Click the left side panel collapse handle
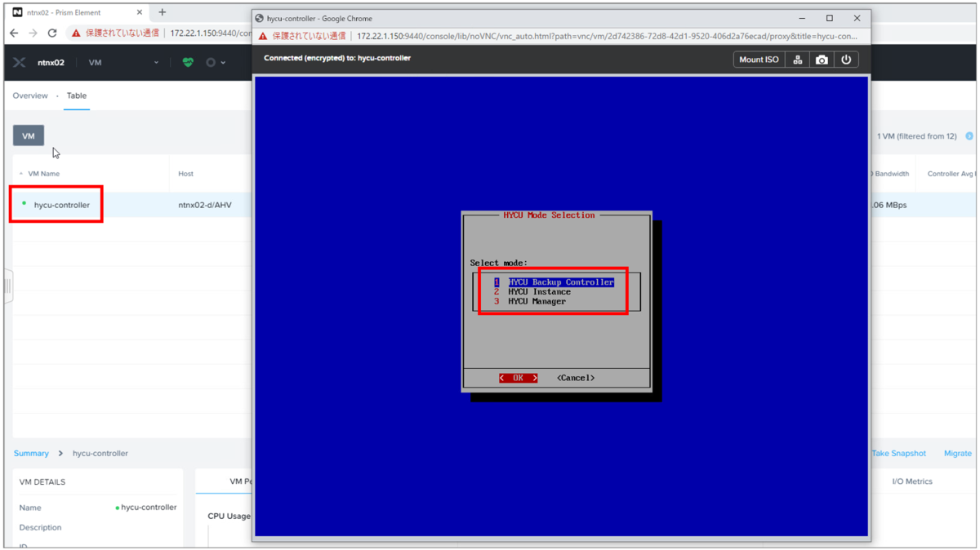This screenshot has width=980, height=550. (x=8, y=286)
